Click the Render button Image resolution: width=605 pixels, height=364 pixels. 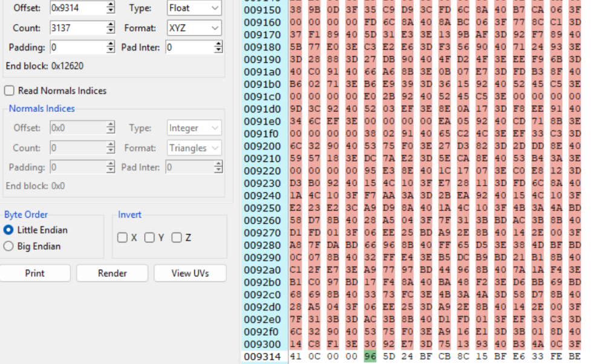(113, 273)
